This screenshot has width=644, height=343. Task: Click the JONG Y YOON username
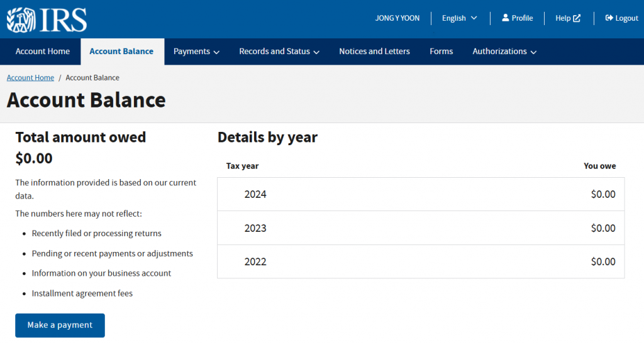click(x=397, y=18)
